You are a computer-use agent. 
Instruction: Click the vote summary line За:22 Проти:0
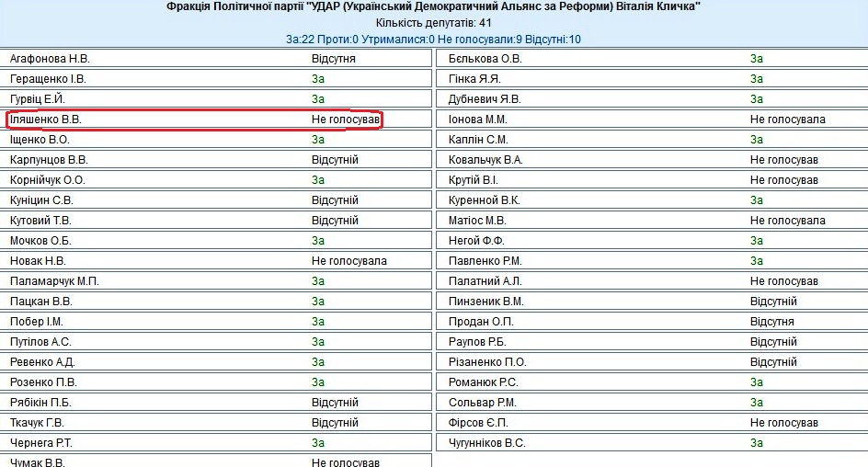(x=433, y=40)
